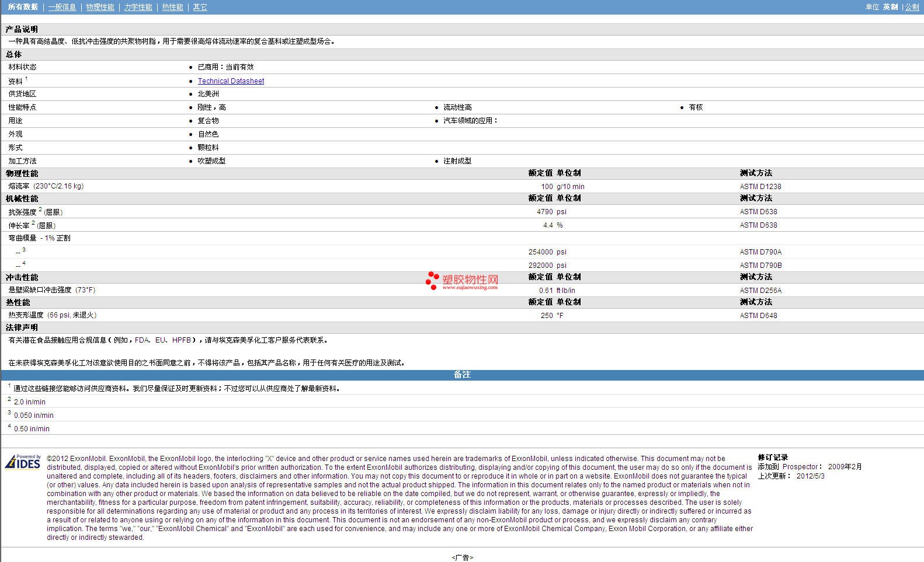This screenshot has width=924, height=562.
Task: Click the 广告 label at page bottom
Action: tap(462, 558)
